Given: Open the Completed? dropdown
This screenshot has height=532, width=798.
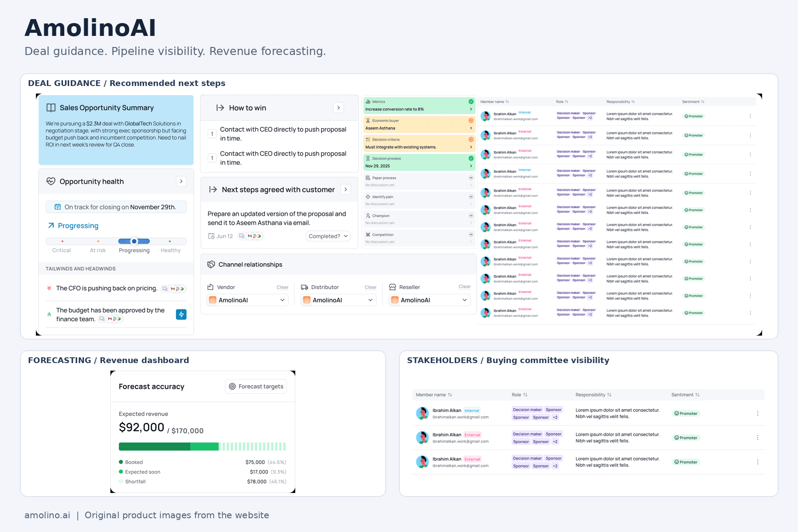Looking at the screenshot, I should [x=328, y=236].
